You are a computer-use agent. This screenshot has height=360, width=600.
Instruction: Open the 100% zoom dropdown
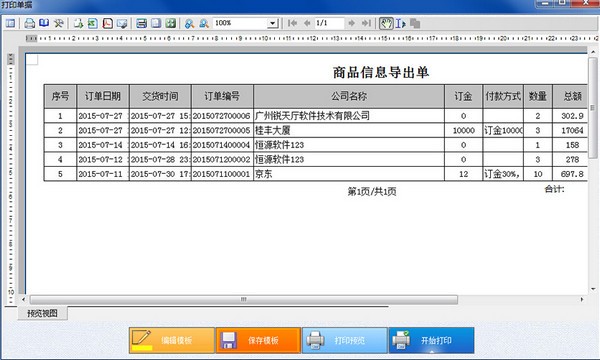point(272,23)
